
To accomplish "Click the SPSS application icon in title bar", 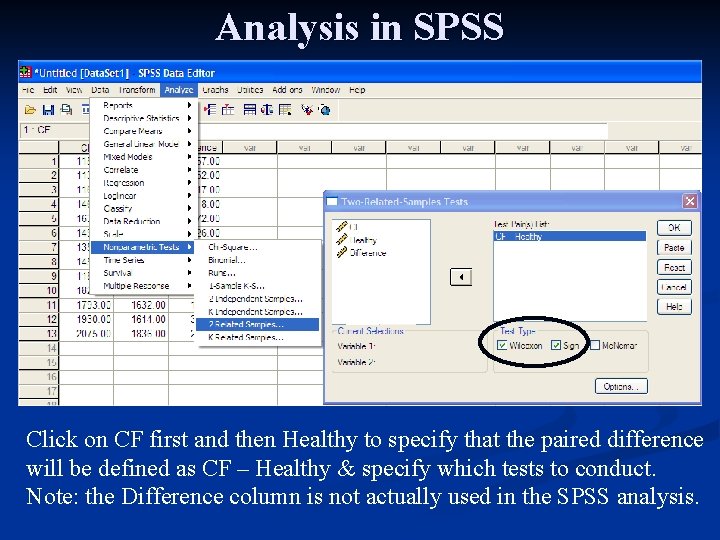I will [25, 73].
